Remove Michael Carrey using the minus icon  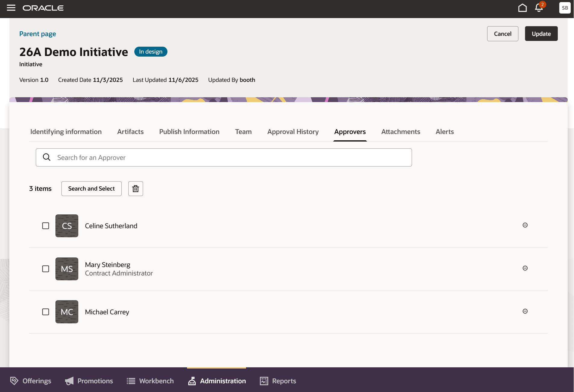525,311
